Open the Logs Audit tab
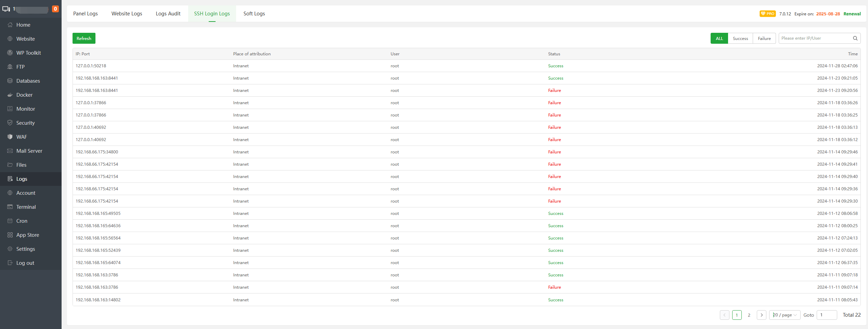This screenshot has width=868, height=329. click(x=168, y=14)
